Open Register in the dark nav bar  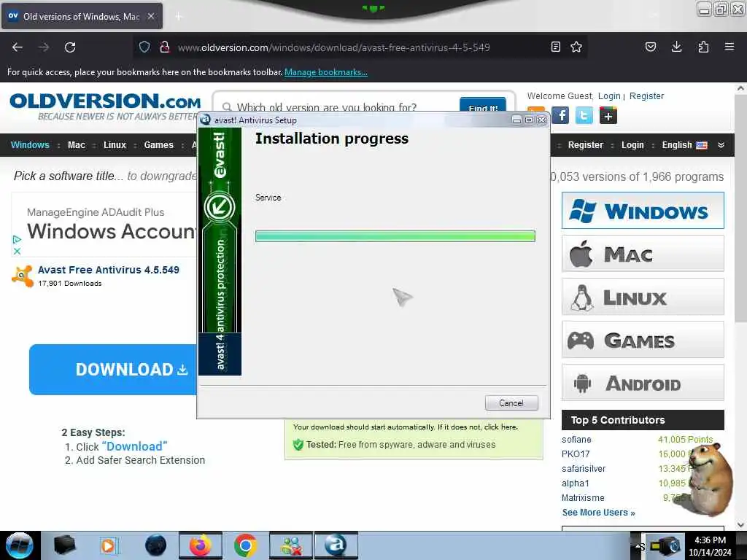586,145
